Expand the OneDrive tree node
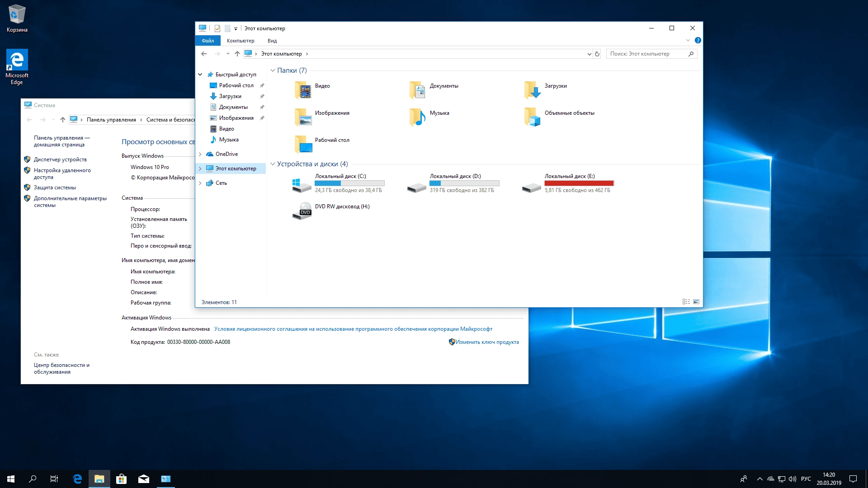 [x=200, y=154]
